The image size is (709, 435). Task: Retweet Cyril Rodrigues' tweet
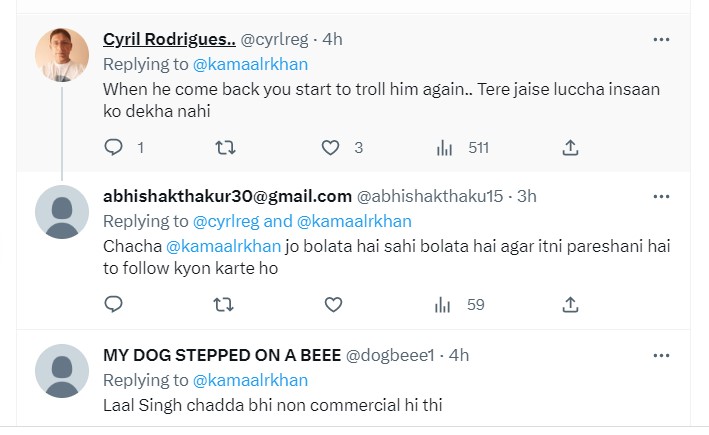click(226, 147)
